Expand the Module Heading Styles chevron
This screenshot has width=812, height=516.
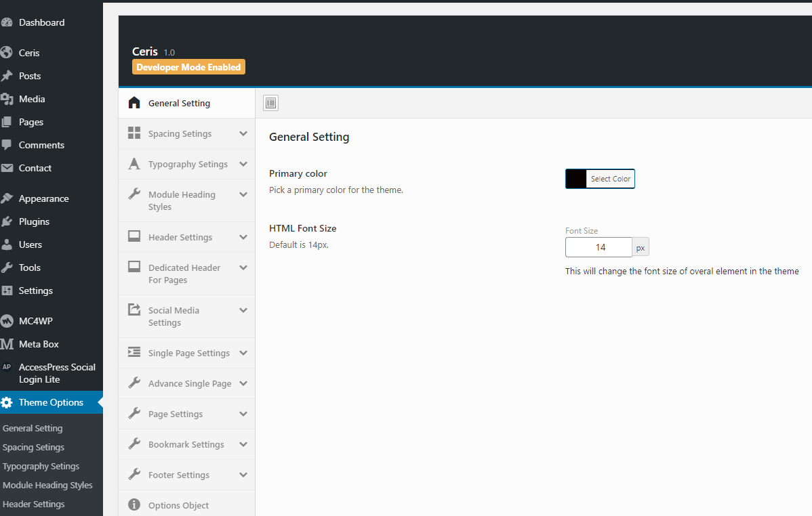point(243,194)
